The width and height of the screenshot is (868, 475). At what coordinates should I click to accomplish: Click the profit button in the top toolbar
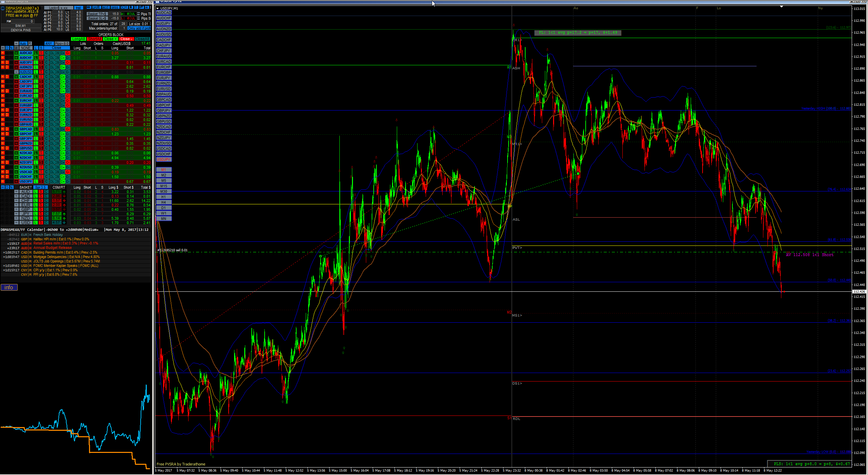pos(97,7)
